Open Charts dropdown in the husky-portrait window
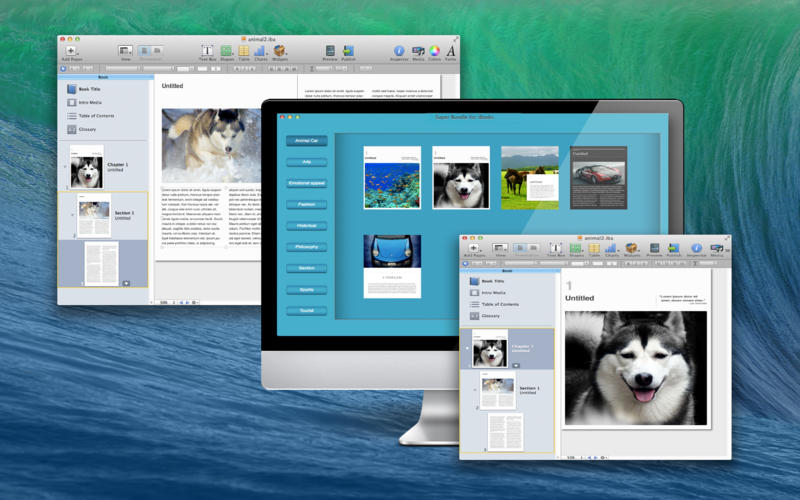This screenshot has height=500, width=800. tap(610, 248)
